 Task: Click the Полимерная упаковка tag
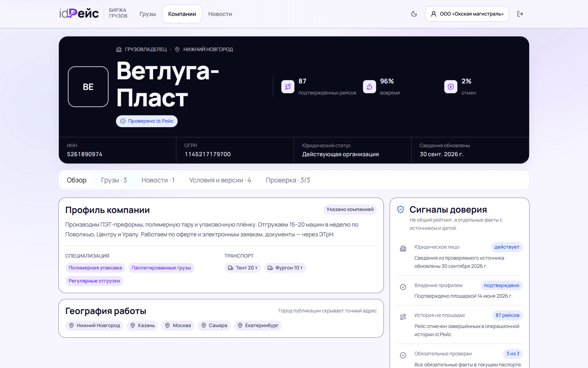[95, 268]
